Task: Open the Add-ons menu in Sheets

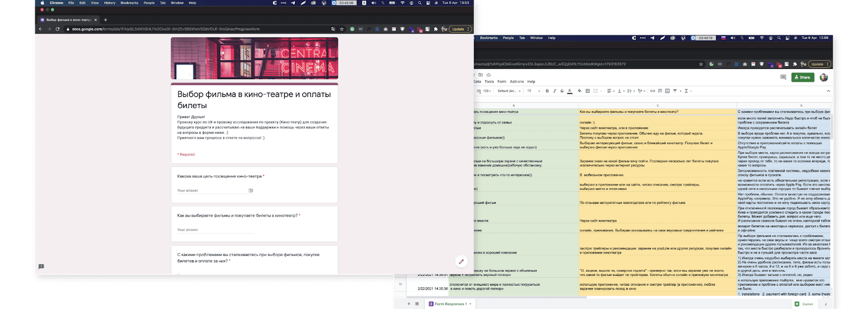Action: click(516, 82)
